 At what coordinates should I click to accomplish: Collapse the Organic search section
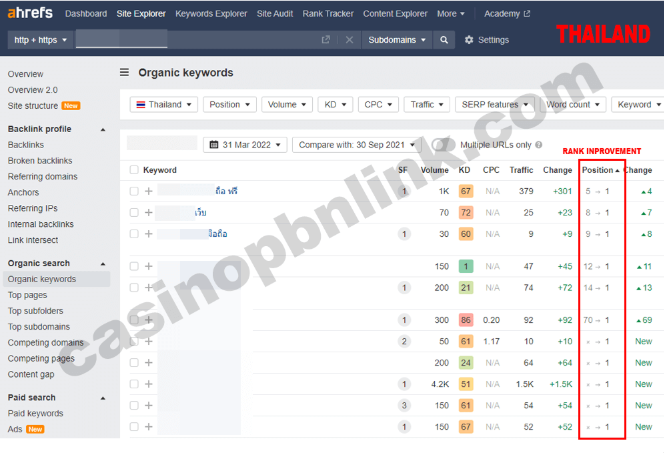point(103,264)
